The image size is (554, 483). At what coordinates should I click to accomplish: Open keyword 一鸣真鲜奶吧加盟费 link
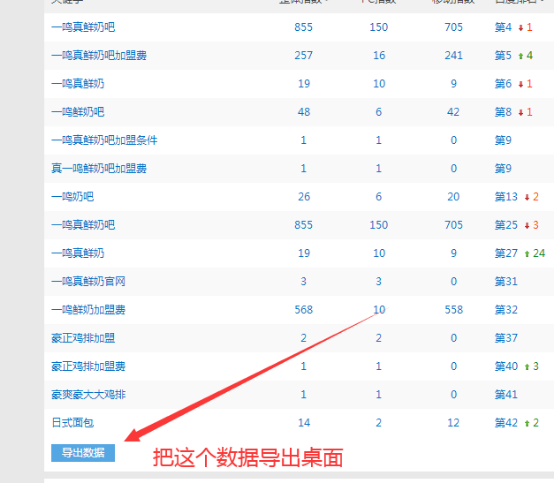pyautogui.click(x=99, y=55)
